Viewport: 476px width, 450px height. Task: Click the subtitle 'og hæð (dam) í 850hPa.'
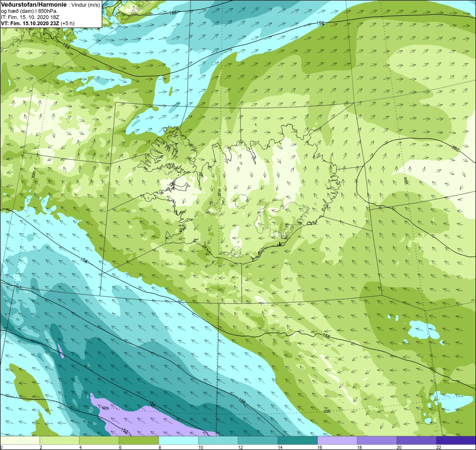(29, 11)
